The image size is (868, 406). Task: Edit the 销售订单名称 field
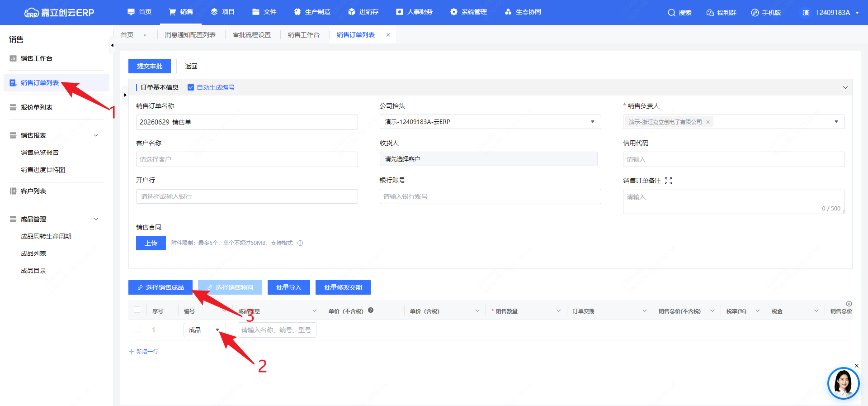[247, 122]
